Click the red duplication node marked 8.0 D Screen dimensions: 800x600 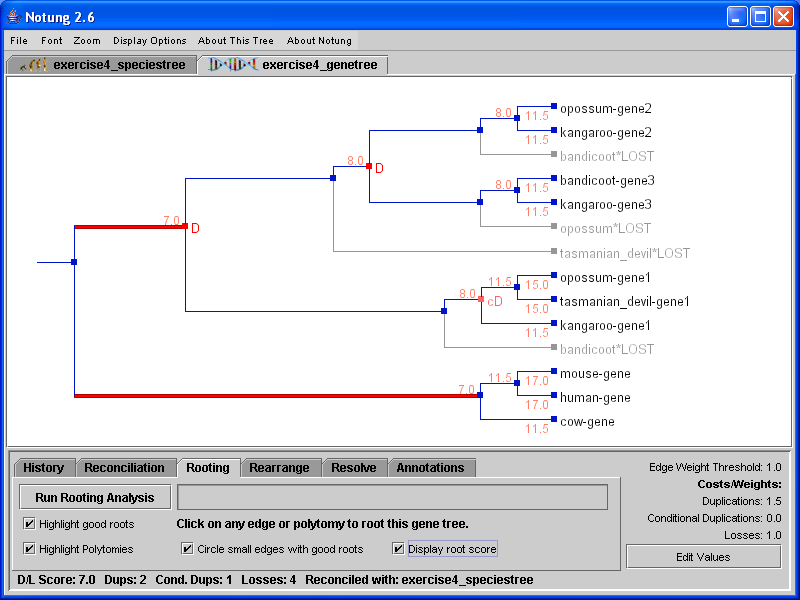coord(369,166)
